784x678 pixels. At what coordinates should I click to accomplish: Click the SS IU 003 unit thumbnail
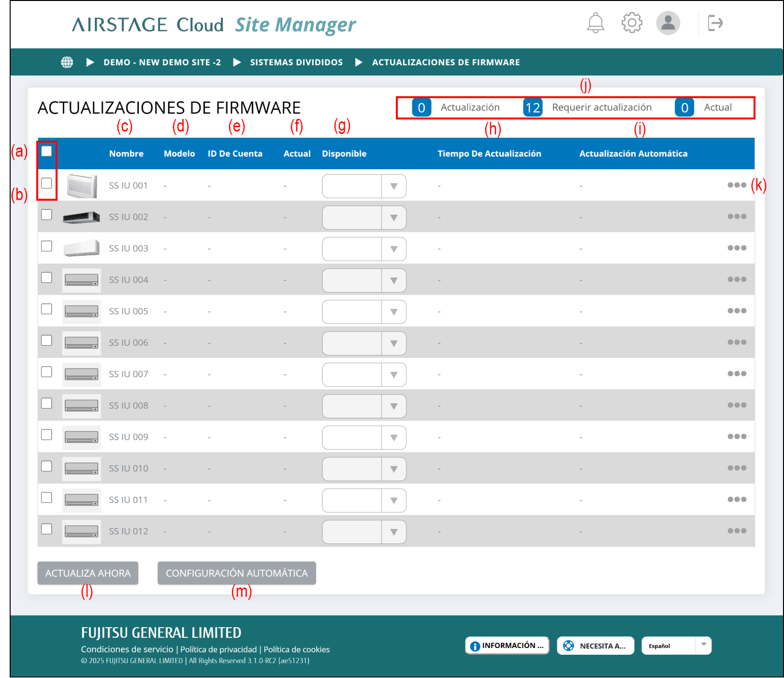(x=82, y=248)
